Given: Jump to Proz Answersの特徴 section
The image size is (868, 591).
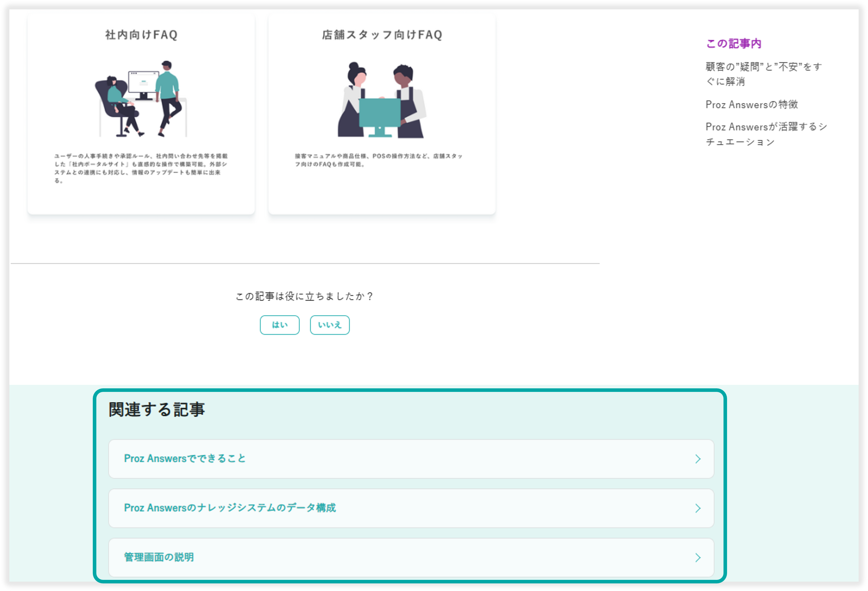Looking at the screenshot, I should pos(751,105).
